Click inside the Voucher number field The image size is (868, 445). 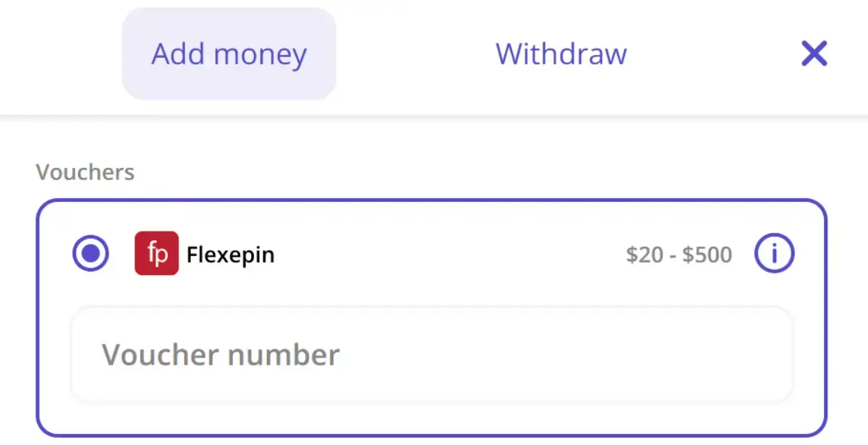(x=434, y=355)
